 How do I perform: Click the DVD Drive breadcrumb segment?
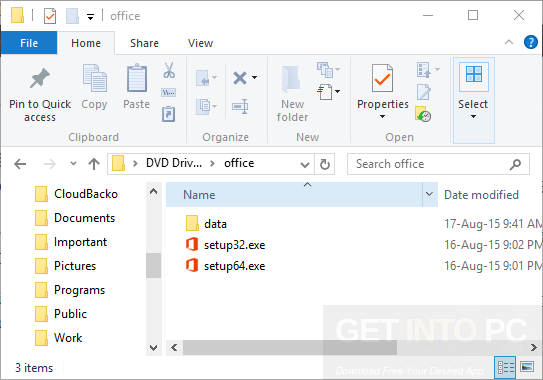click(x=174, y=163)
